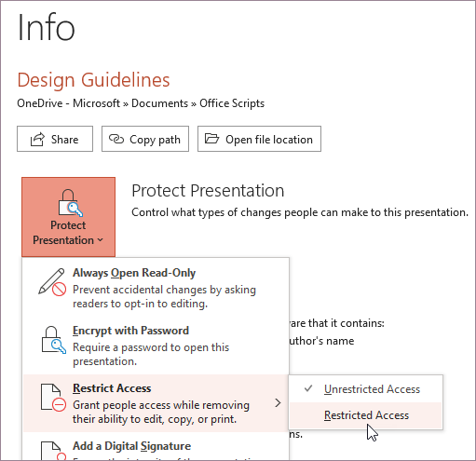Click the pencil read-only icon
This screenshot has width=476, height=461.
[x=52, y=281]
